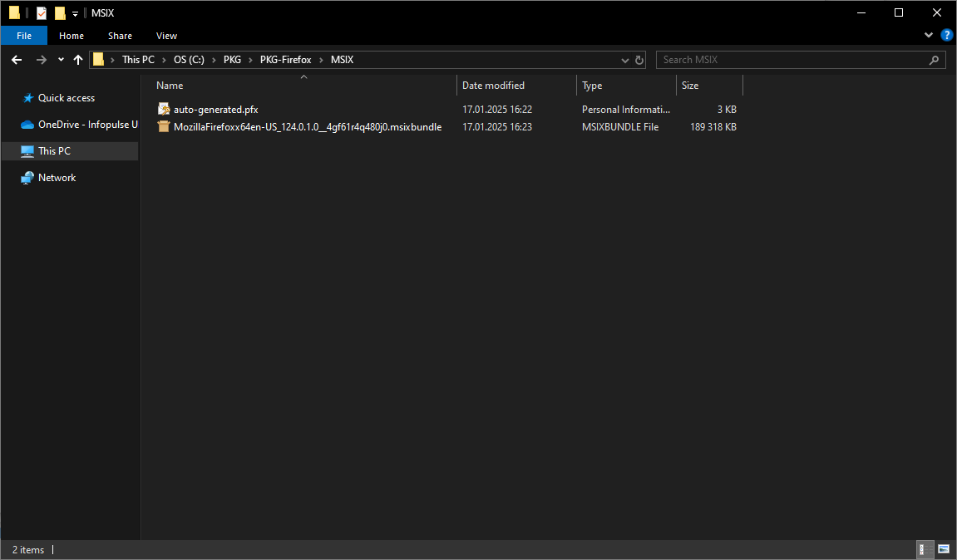Click the 189 318 KB size cell
Image resolution: width=957 pixels, height=560 pixels.
click(713, 127)
